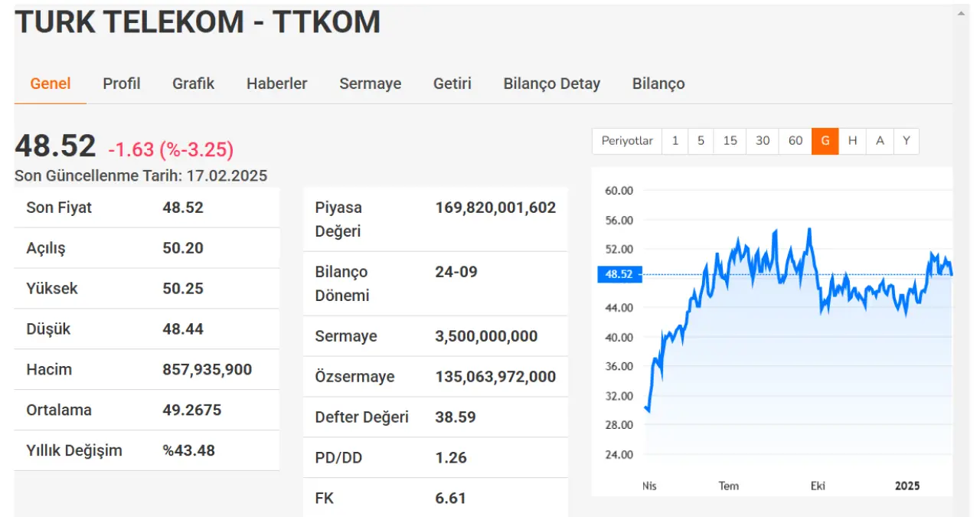Image resolution: width=980 pixels, height=517 pixels.
Task: Go to the Haberler tab
Action: (x=277, y=83)
